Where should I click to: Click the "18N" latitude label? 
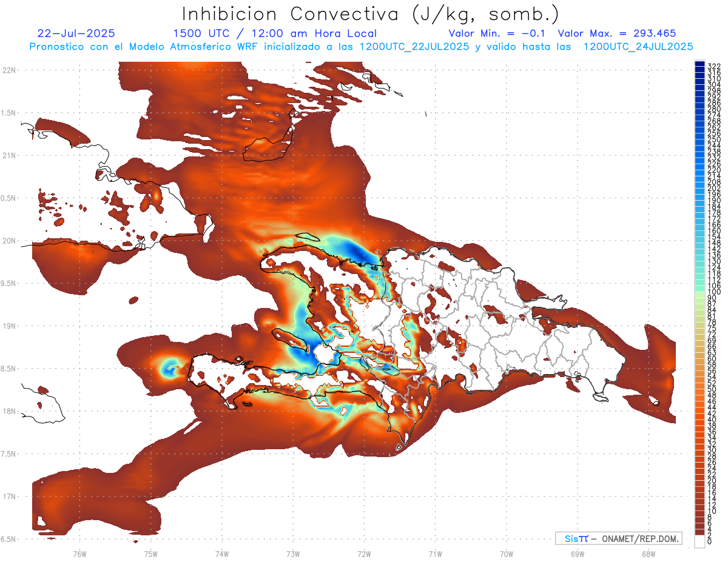pyautogui.click(x=9, y=411)
